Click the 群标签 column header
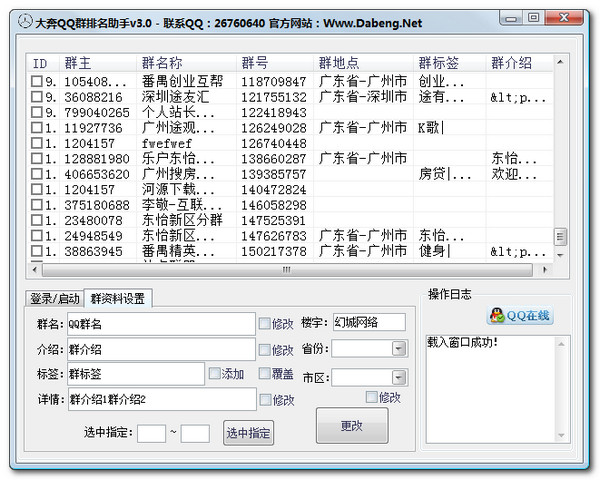 tap(450, 63)
